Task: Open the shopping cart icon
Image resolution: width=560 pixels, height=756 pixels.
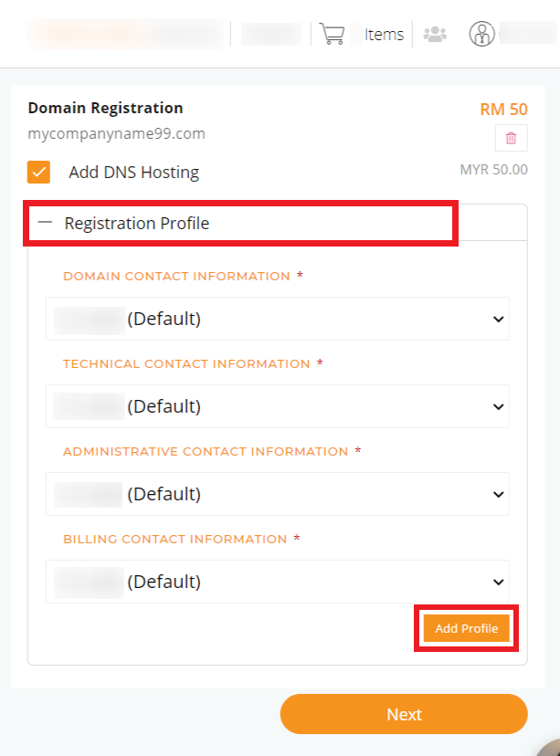Action: click(332, 34)
